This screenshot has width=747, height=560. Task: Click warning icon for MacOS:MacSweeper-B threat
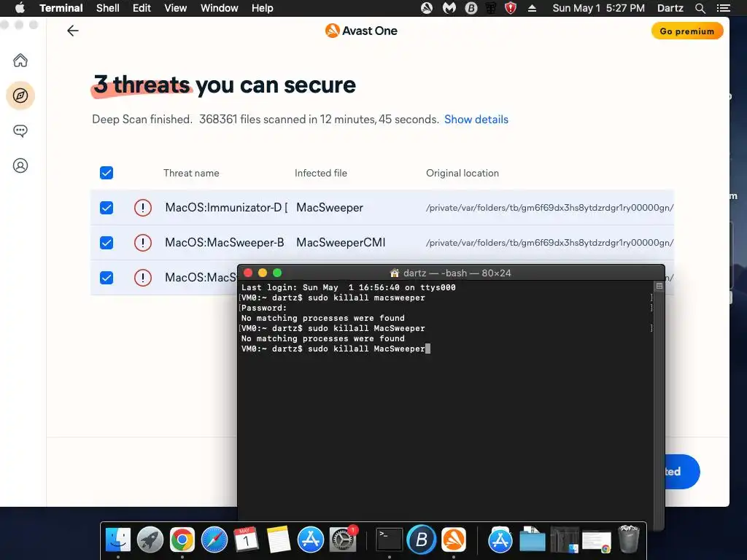tap(142, 243)
